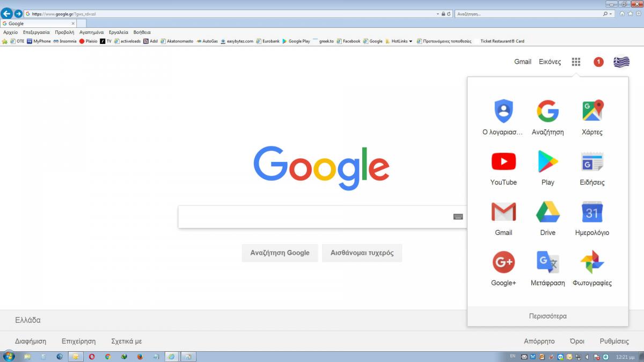Open the Σχετικά με footer link

pos(127,341)
